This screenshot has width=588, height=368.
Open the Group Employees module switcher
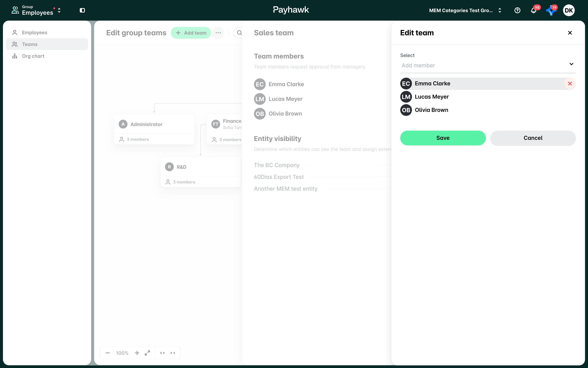[x=36, y=10]
